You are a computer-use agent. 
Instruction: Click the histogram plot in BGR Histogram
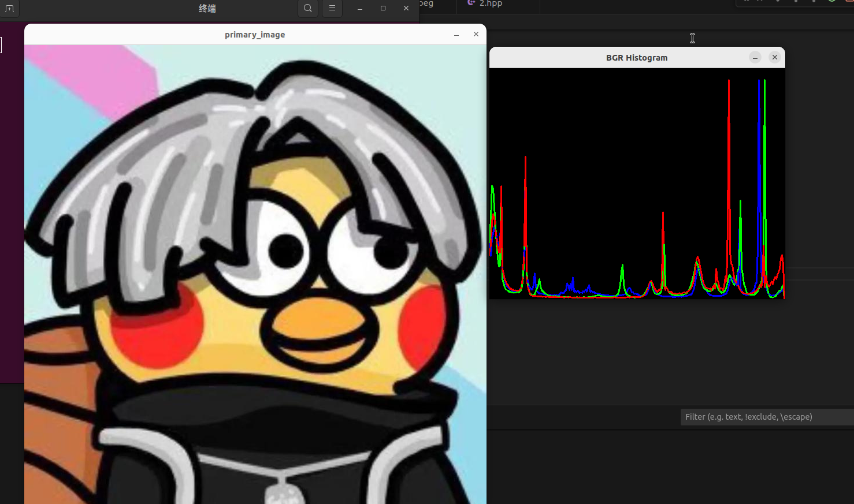click(637, 184)
